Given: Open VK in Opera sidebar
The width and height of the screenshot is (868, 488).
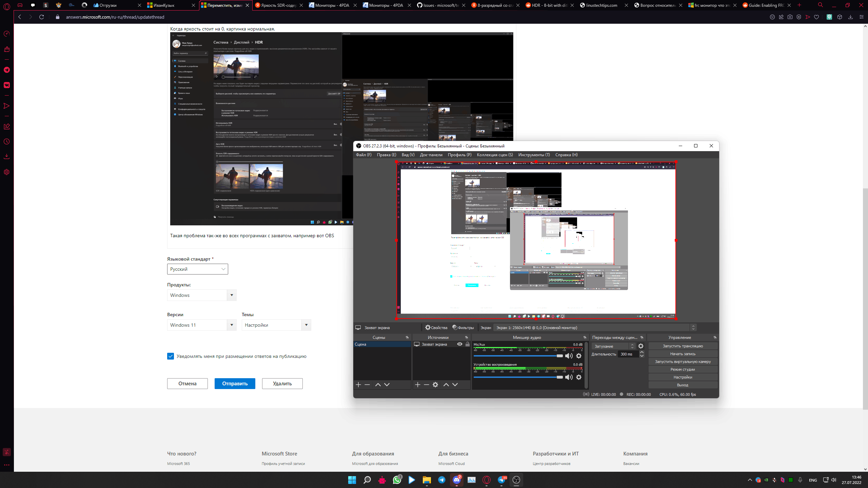Looking at the screenshot, I should tap(7, 85).
